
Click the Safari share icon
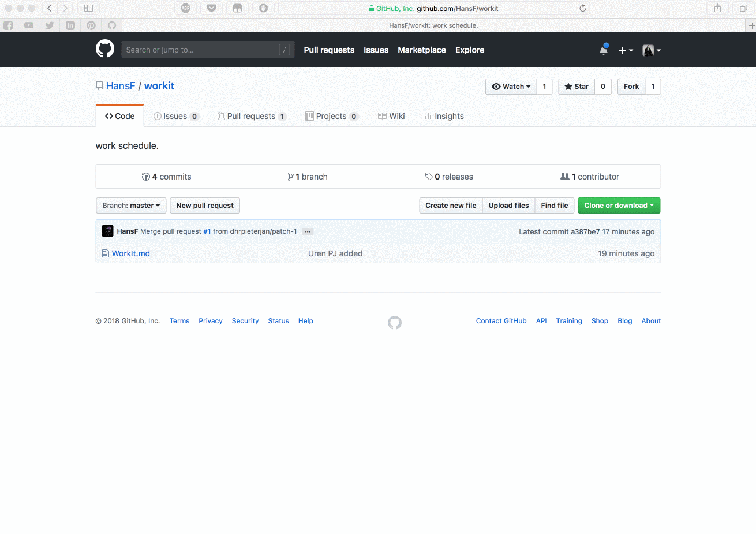[x=717, y=8]
